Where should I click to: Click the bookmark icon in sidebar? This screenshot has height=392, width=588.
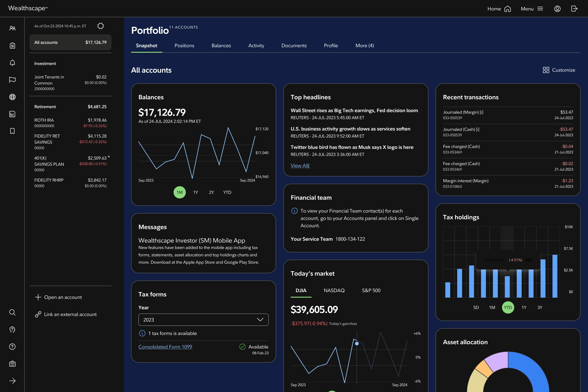(12, 131)
